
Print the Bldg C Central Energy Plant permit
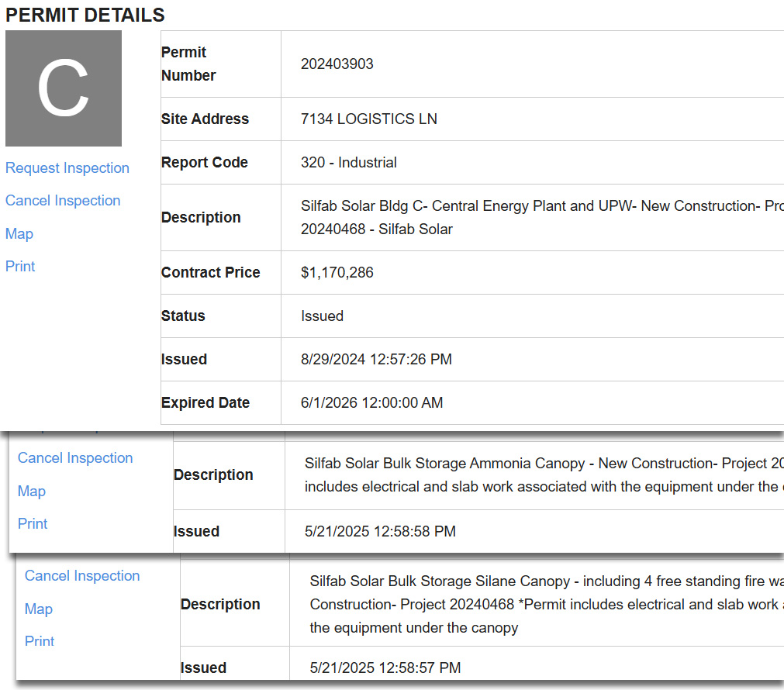coord(20,267)
